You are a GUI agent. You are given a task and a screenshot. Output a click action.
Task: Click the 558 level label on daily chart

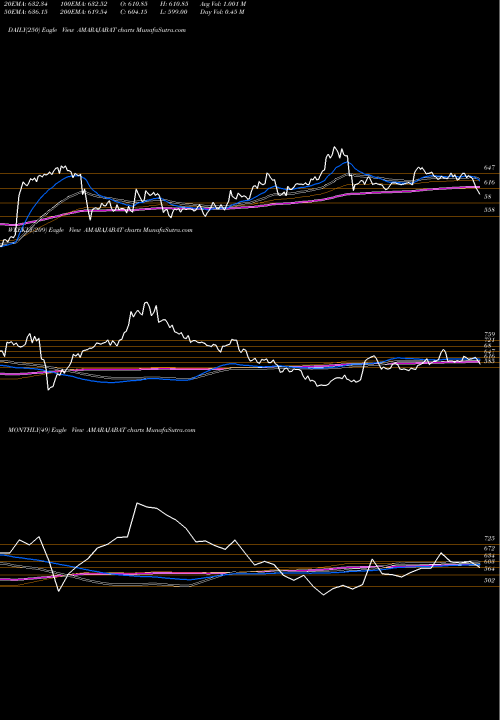coord(489,210)
